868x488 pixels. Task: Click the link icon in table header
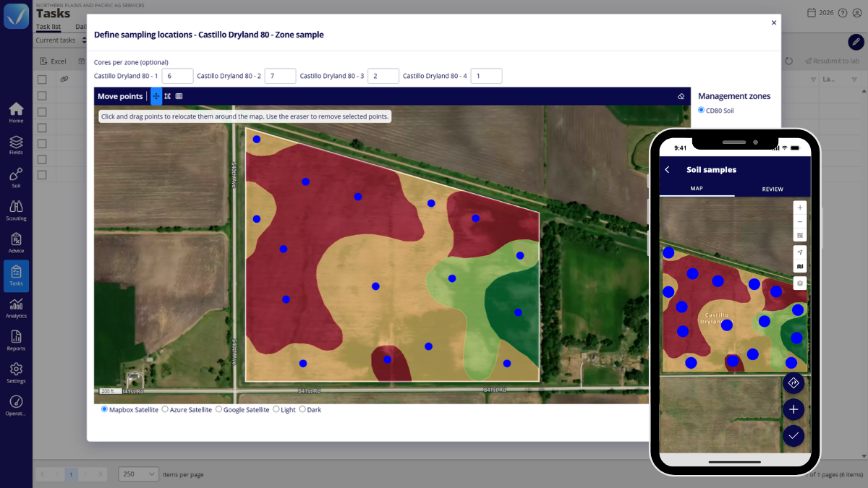coord(64,79)
